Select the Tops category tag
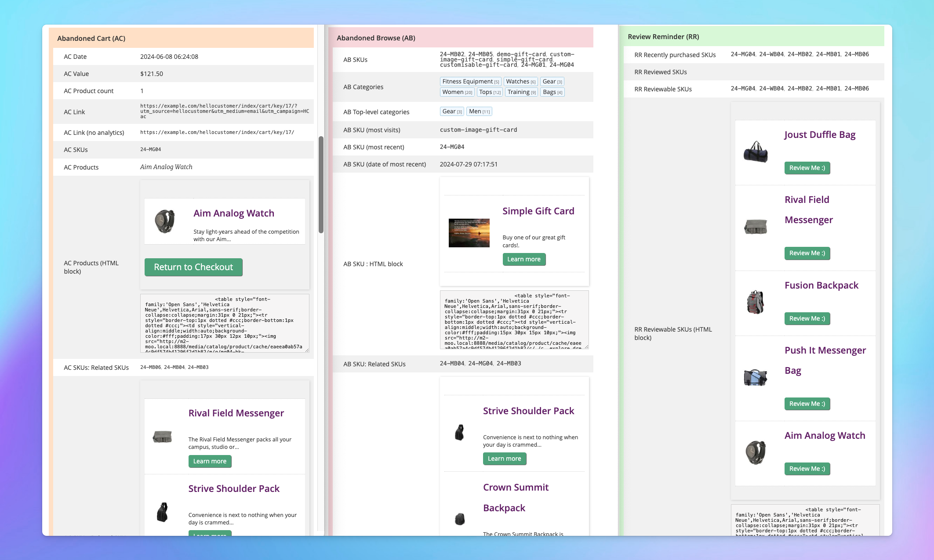This screenshot has width=934, height=560. [490, 92]
